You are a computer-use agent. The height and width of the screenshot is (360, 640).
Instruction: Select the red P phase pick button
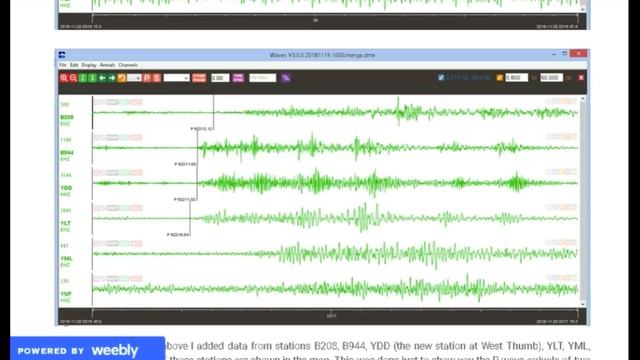147,78
